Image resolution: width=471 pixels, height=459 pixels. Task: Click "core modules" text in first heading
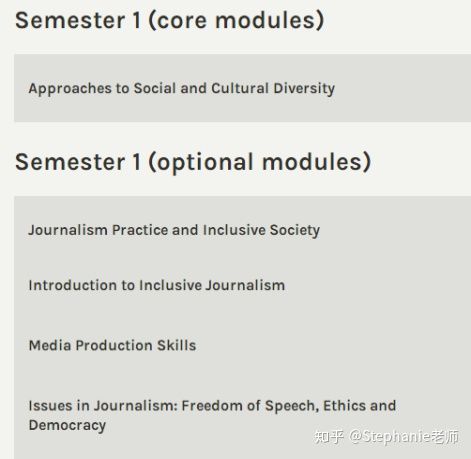236,21
